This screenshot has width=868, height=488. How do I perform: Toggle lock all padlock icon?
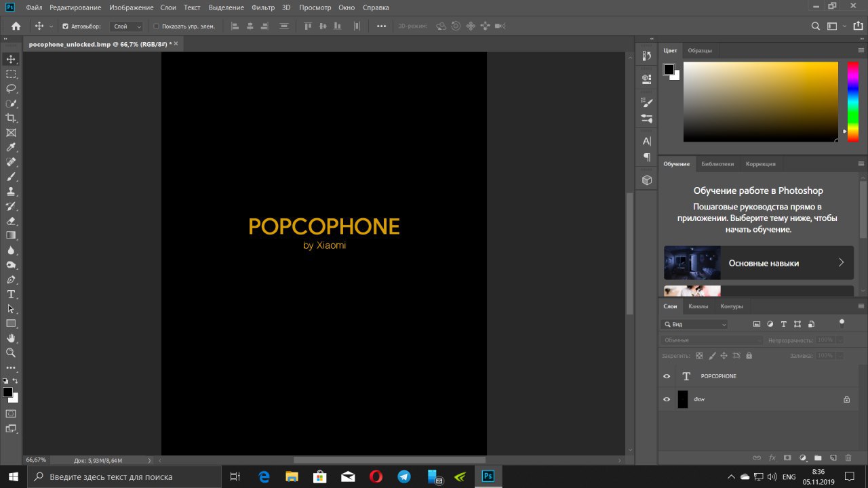[749, 356]
